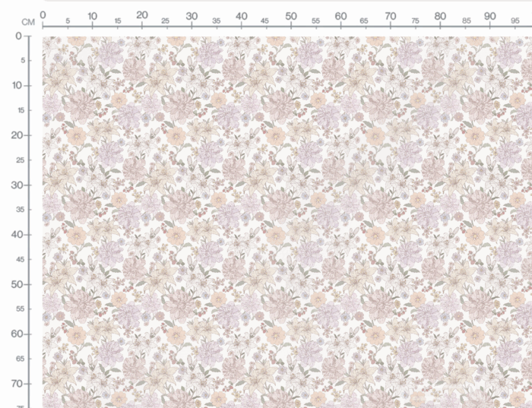
Task: Click the 90 mark on horizontal ruler
Action: tap(490, 16)
